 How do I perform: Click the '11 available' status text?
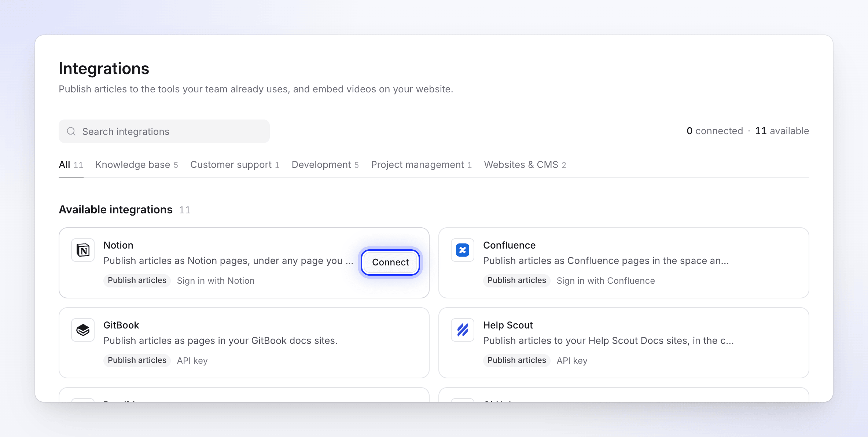(x=782, y=131)
